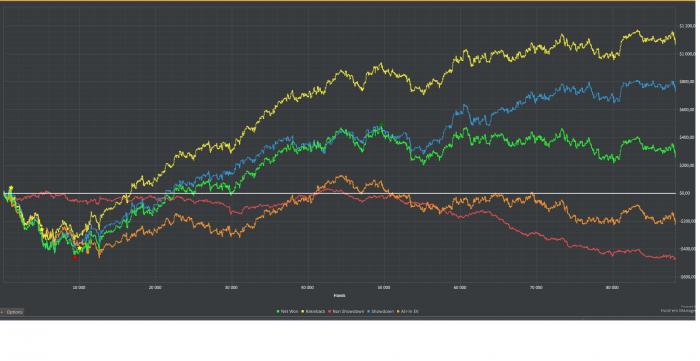700x361 pixels.
Task: Click the $400,00 y-axis label
Action: (x=687, y=137)
